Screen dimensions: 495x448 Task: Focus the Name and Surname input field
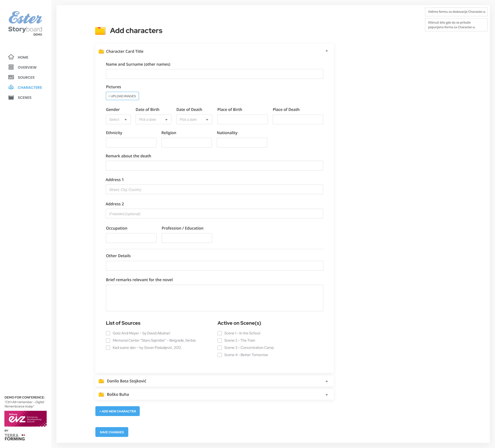[214, 74]
